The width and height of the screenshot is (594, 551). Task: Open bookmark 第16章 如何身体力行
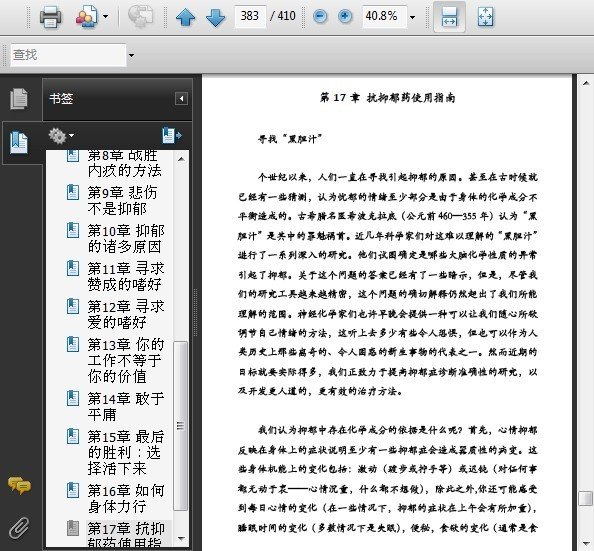(126, 498)
